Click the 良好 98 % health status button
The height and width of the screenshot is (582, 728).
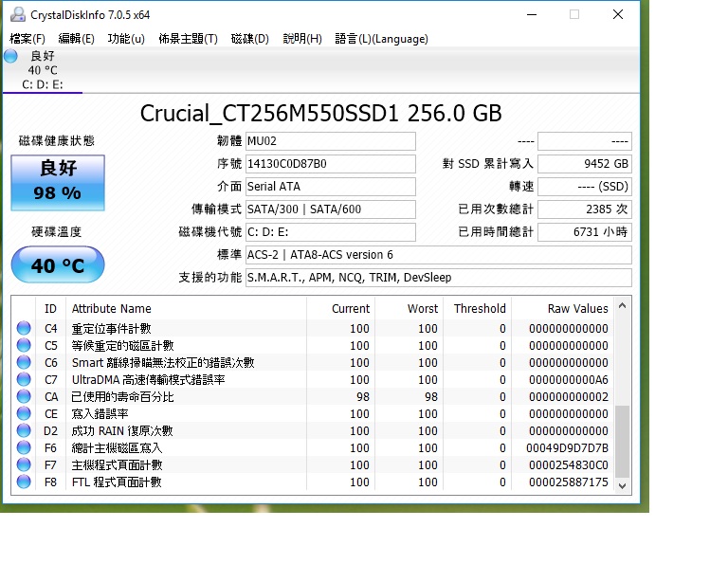(58, 183)
